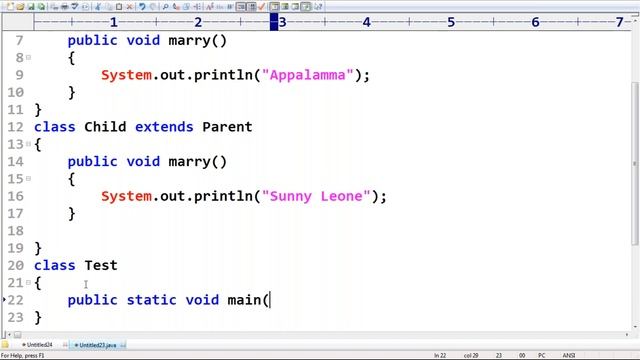Viewport: 640px width, 360px height.
Task: Collapse the fold marker at line 8
Action: 29,58
